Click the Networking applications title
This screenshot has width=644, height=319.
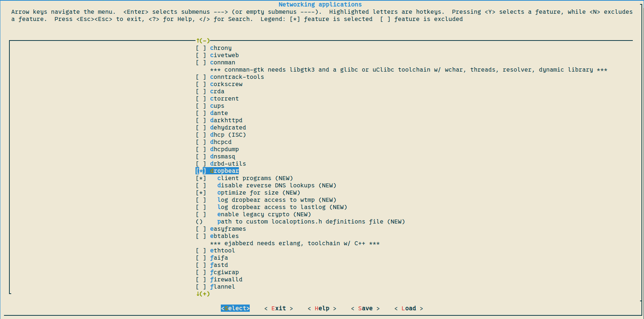[x=320, y=4]
